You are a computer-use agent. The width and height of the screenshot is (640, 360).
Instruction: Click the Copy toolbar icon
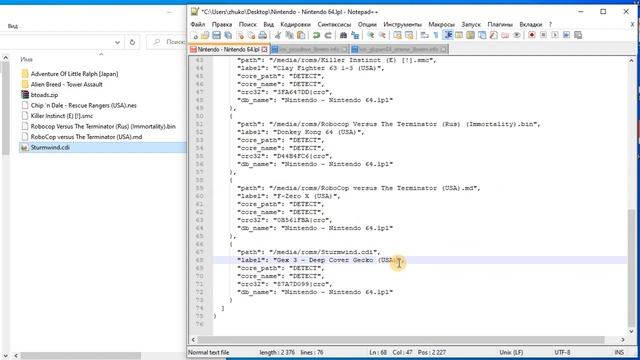coord(289,36)
